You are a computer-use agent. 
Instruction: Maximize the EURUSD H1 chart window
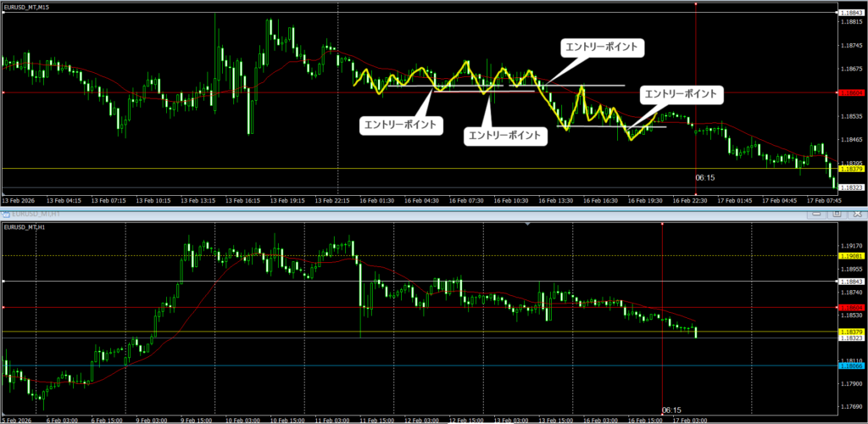click(837, 215)
